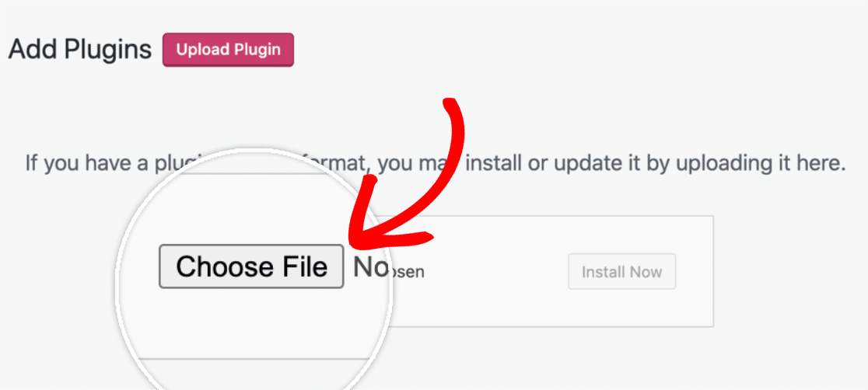Screen dimensions: 868x390
Task: Click empty space between "osen" and Install Now
Action: point(495,272)
